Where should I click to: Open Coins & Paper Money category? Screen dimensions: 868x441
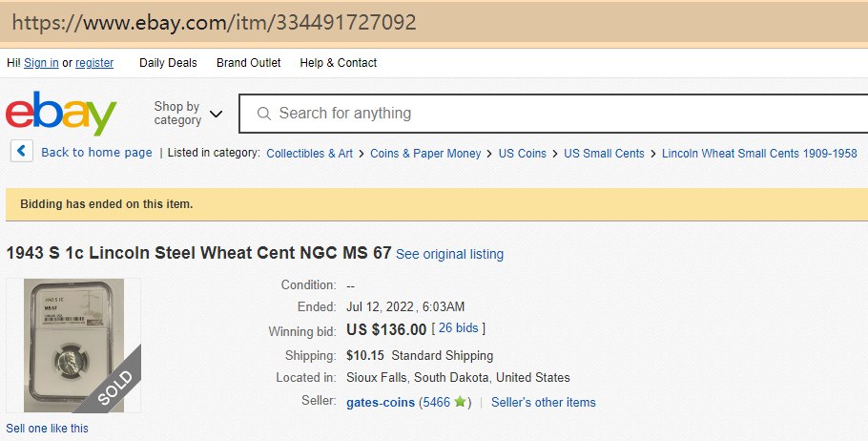tap(425, 153)
